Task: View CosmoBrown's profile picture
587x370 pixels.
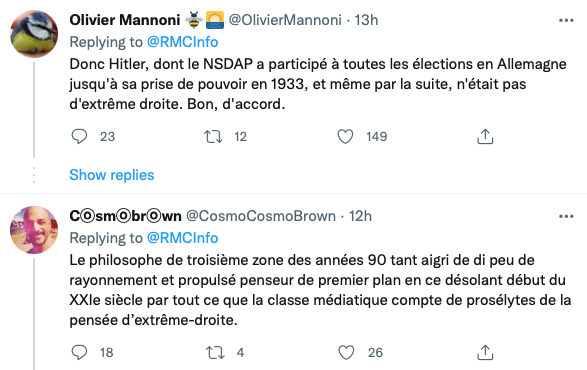Action: point(34,230)
